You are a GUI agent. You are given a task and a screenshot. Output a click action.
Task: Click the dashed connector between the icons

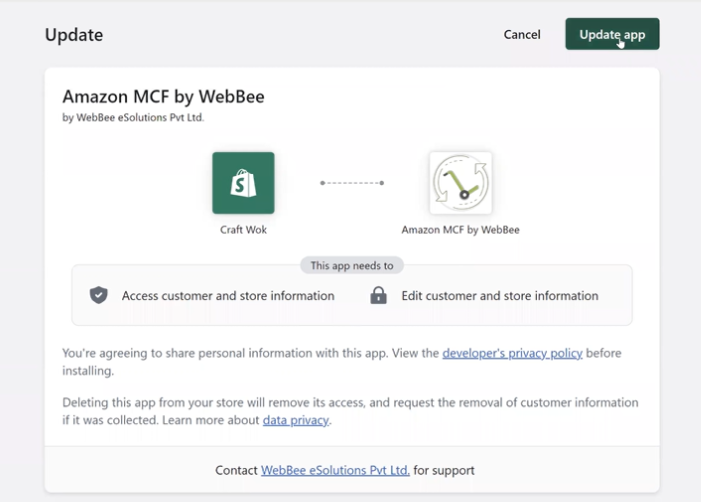tap(352, 183)
